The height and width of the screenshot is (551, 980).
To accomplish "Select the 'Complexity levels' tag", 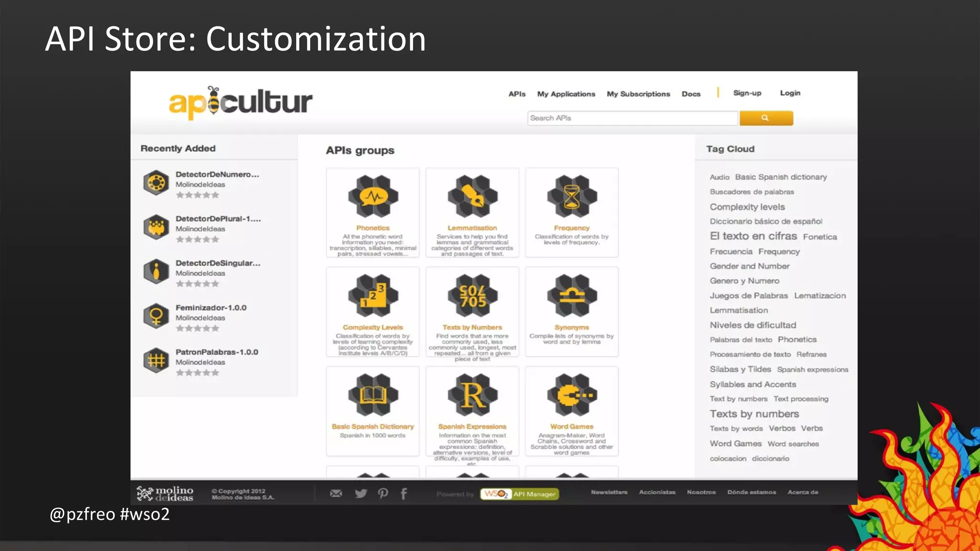I will pos(747,207).
